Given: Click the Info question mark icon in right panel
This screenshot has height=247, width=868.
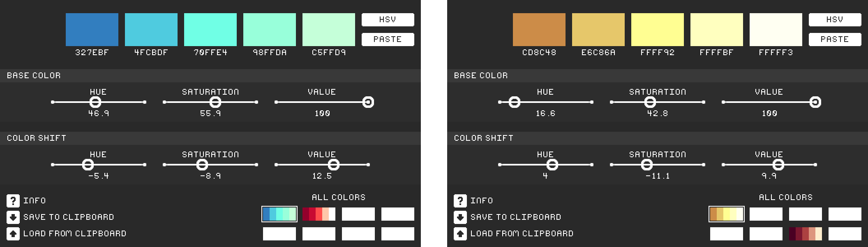Looking at the screenshot, I should coord(460,200).
